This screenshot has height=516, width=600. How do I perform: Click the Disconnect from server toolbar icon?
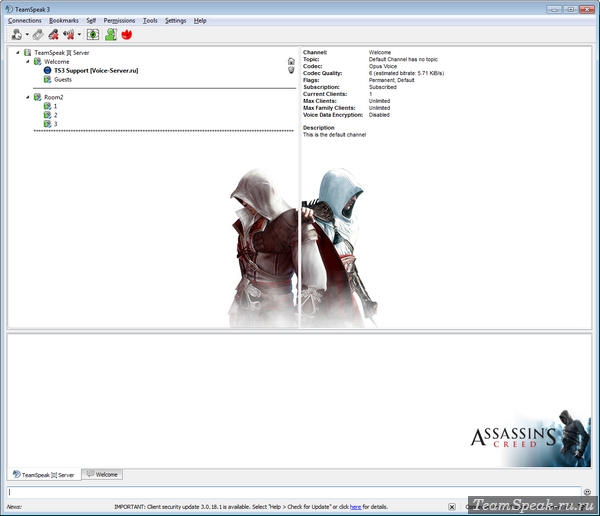[38, 34]
